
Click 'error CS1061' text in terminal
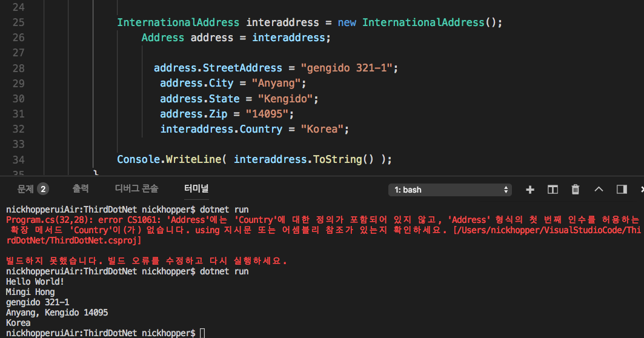point(127,220)
